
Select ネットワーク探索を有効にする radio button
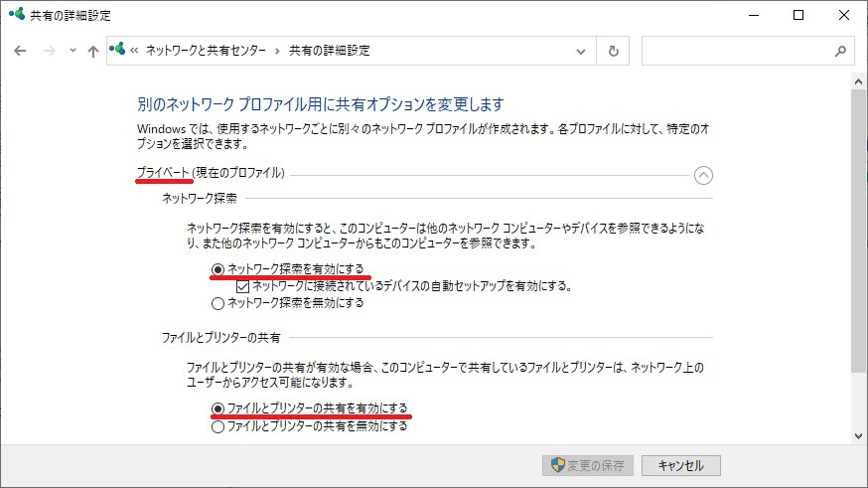217,269
